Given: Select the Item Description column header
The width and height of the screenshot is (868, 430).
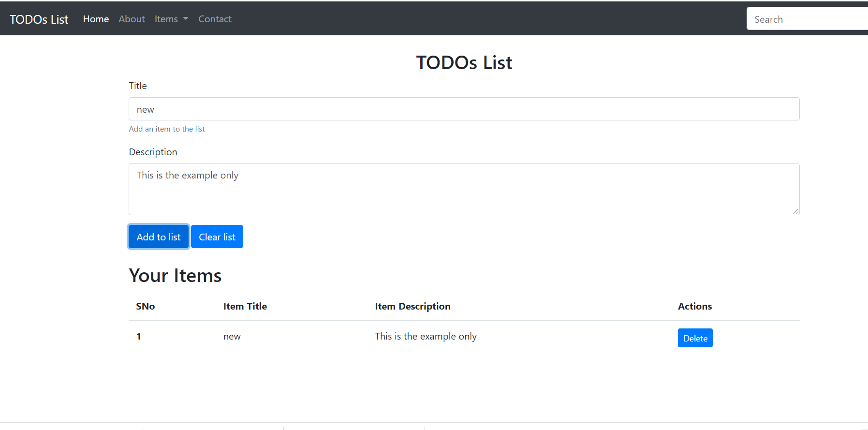Looking at the screenshot, I should [x=412, y=306].
